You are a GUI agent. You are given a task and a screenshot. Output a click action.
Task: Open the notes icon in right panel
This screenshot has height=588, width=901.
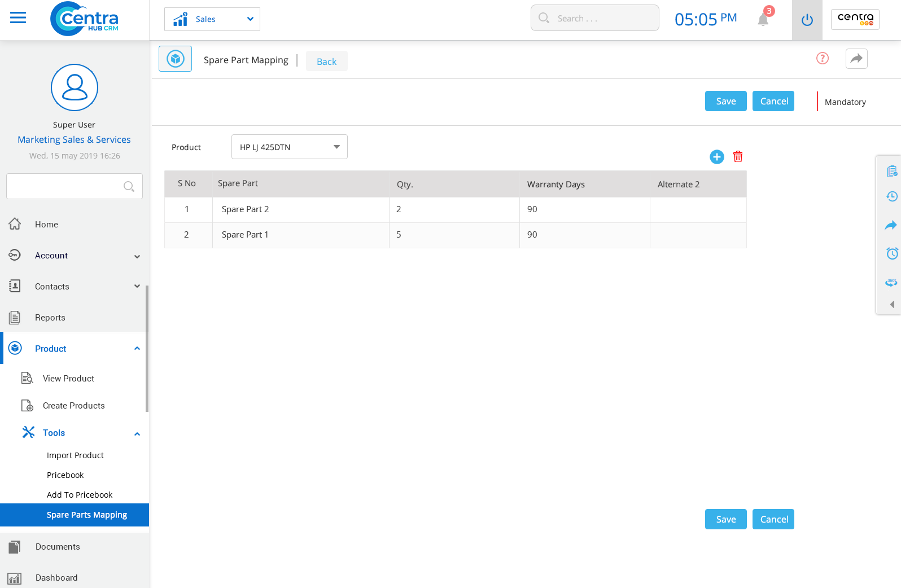892,172
